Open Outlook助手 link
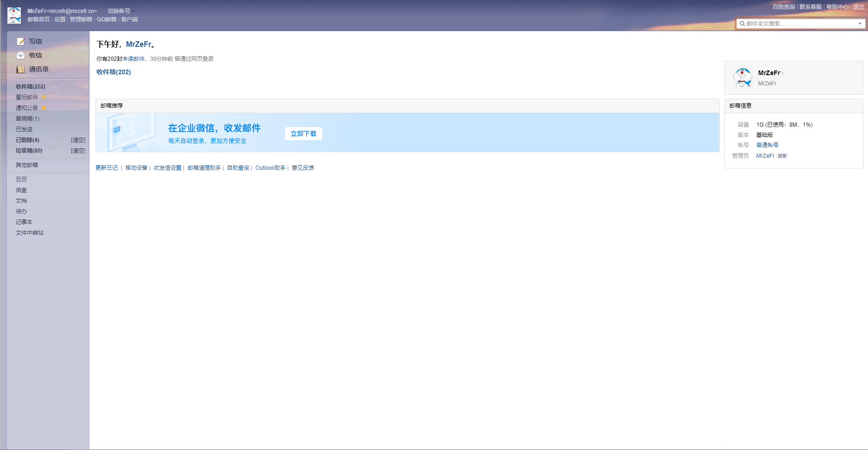 click(270, 167)
